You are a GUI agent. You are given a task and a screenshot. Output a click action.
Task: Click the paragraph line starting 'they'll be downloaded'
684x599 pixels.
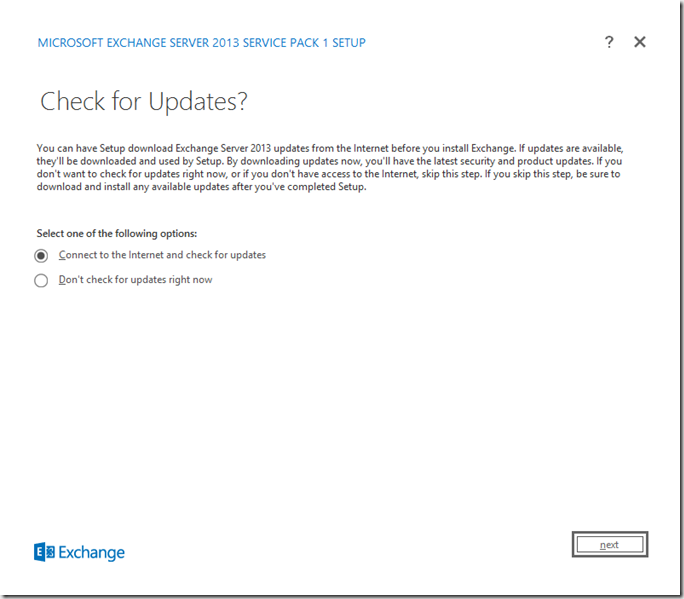click(x=329, y=161)
